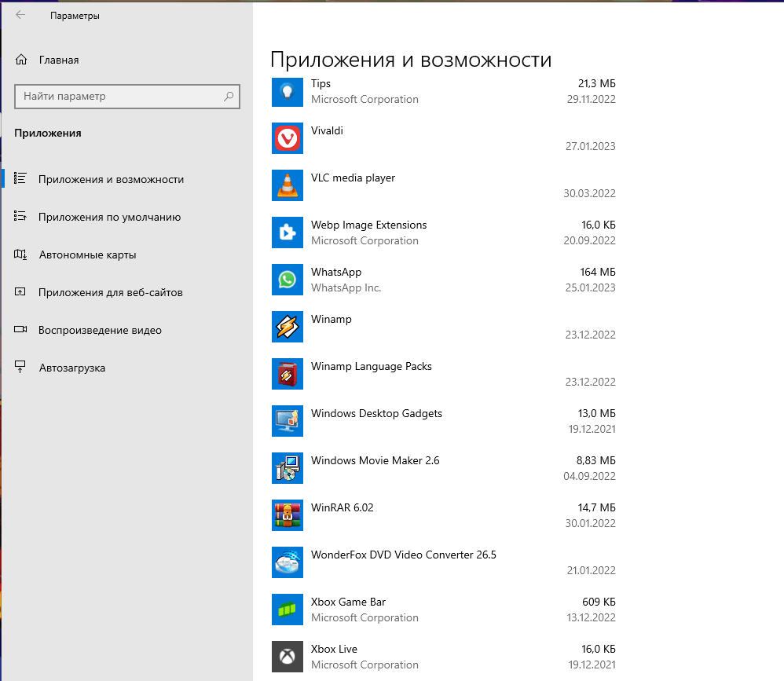Viewport: 784px width, 681px height.
Task: Select Webp Image Extensions entry name
Action: [x=369, y=225]
